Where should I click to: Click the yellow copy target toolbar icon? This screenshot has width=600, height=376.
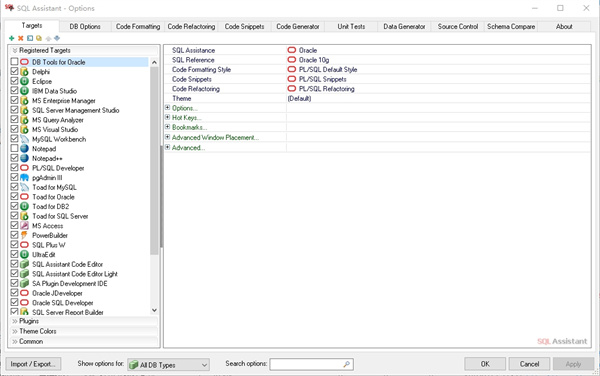coord(39,38)
